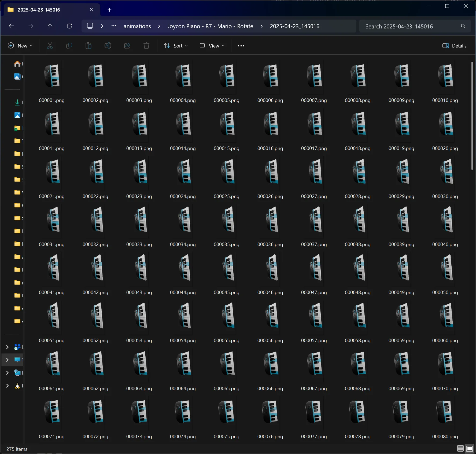Select the Downloads folder in the sidebar
476x454 pixels.
[x=17, y=102]
